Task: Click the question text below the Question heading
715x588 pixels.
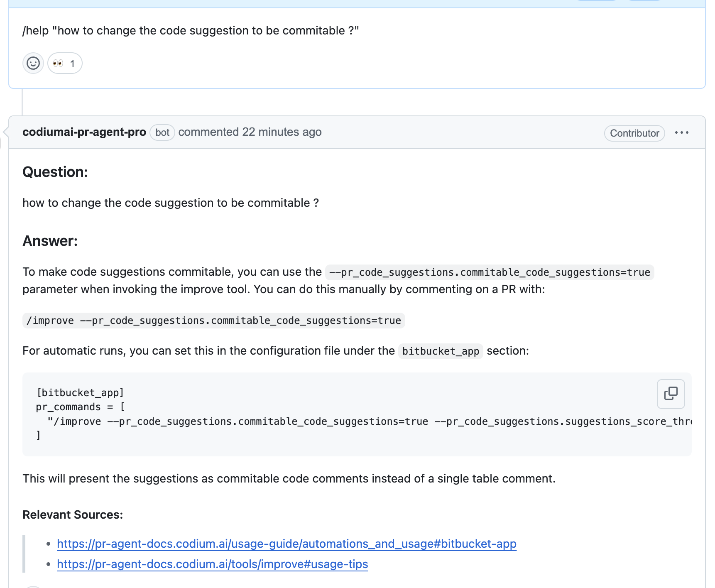Action: point(171,203)
